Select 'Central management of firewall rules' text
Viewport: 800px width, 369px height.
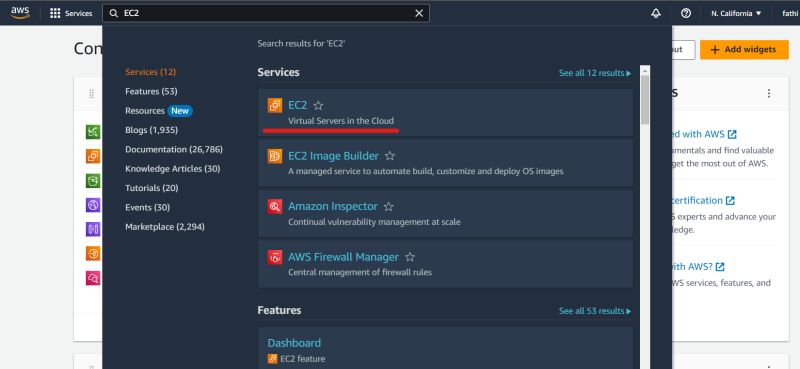click(x=360, y=273)
